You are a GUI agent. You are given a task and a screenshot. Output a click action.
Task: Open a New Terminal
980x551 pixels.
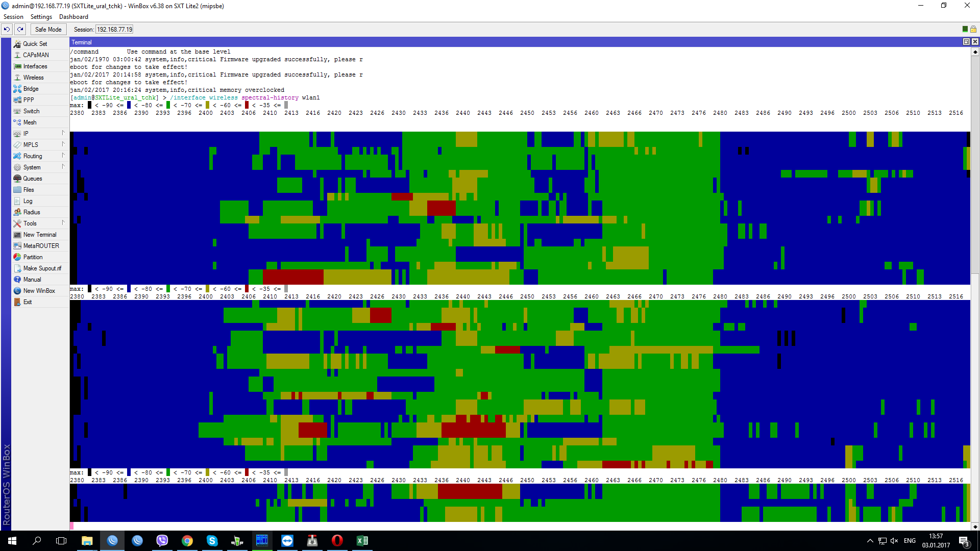39,235
